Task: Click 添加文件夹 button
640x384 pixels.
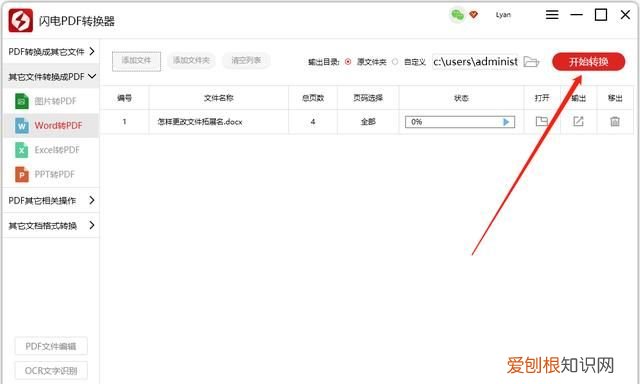Action: [191, 61]
